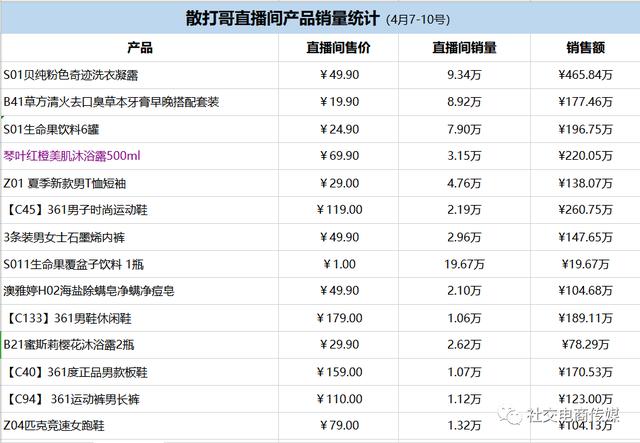
Task: Click the 7.90万 sales volume cell
Action: pos(464,129)
